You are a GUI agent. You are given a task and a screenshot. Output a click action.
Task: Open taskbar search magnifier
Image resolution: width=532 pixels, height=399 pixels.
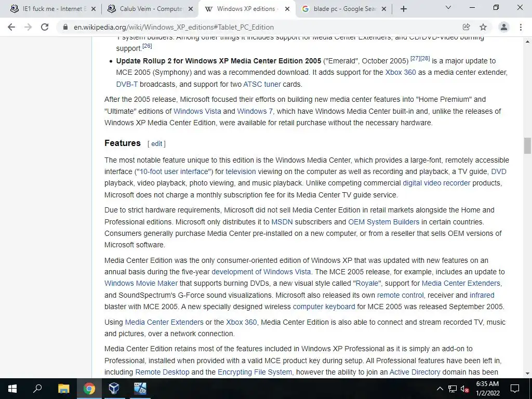[37, 389]
